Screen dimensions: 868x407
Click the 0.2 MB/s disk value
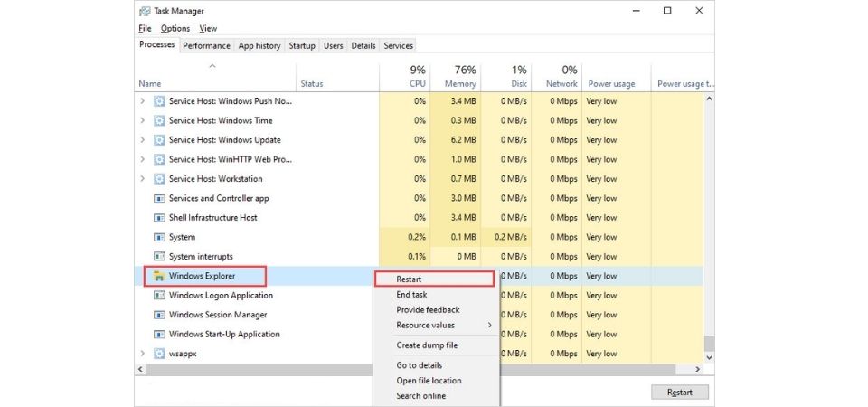tap(510, 237)
